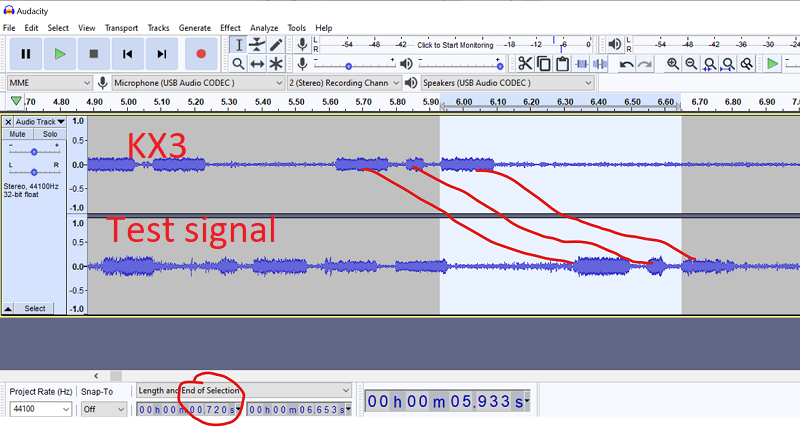Open the Transport menu
The height and width of the screenshot is (427, 800).
point(121,28)
